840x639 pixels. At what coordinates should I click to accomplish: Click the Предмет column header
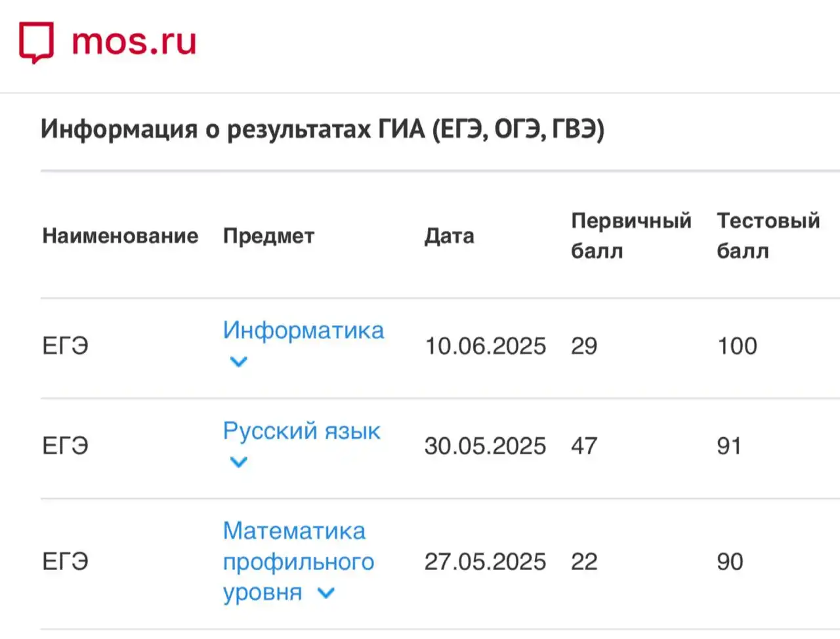point(269,235)
